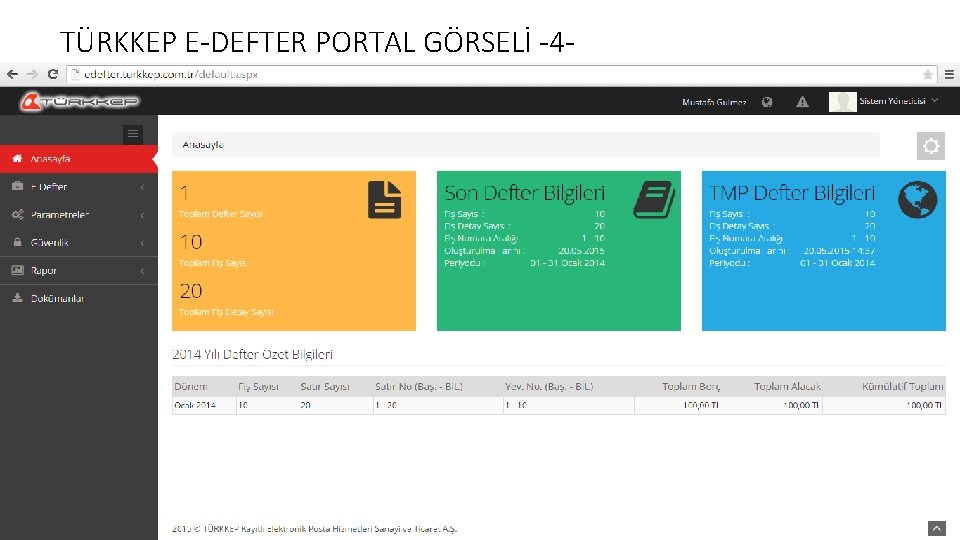Bookmark the page with the star icon
Screen dimensions: 960x540
[928, 75]
